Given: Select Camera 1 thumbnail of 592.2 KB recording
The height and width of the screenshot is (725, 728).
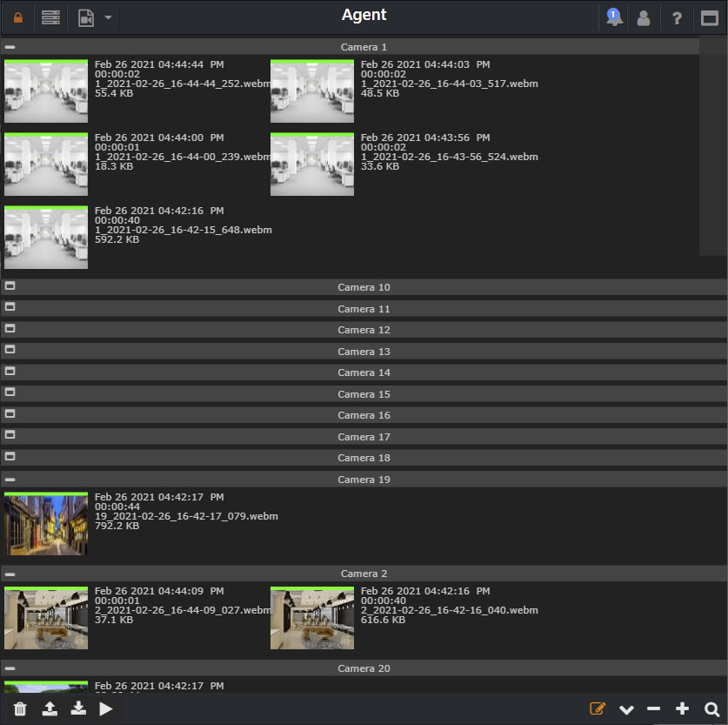Looking at the screenshot, I should (x=46, y=238).
